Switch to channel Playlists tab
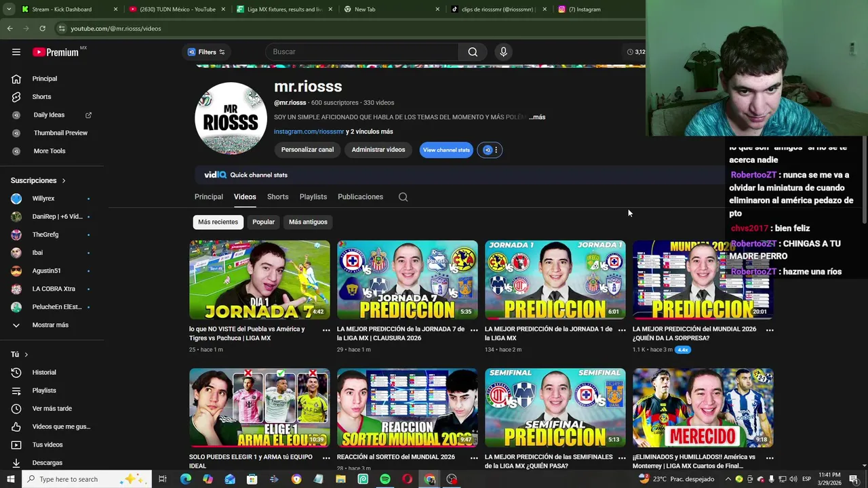This screenshot has height=488, width=868. coord(313,197)
